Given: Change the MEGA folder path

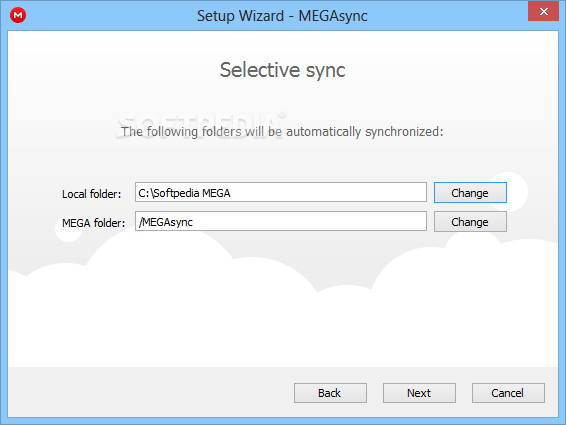Looking at the screenshot, I should [470, 222].
